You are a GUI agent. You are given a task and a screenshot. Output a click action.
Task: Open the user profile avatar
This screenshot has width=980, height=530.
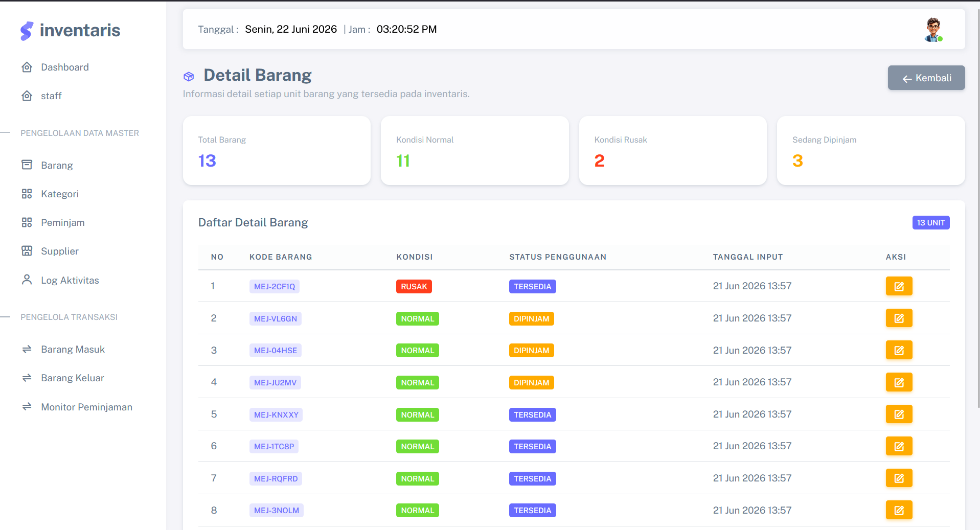click(933, 30)
